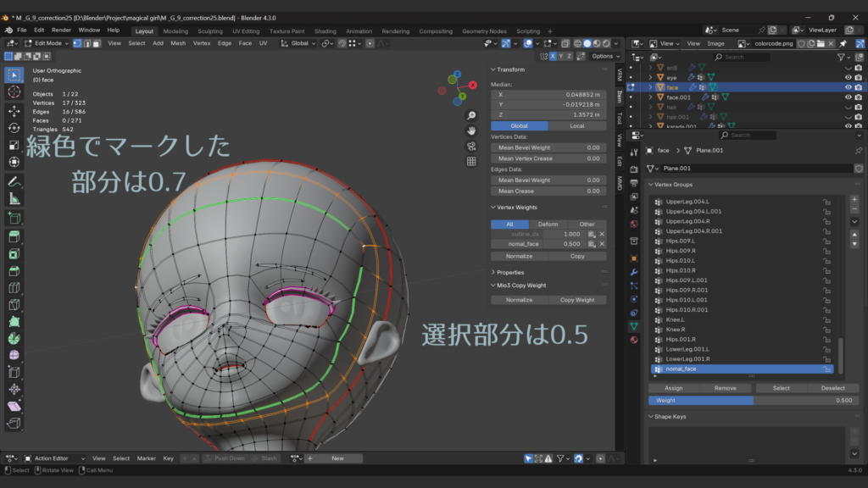Click the X median coordinate field

pyautogui.click(x=548, y=95)
